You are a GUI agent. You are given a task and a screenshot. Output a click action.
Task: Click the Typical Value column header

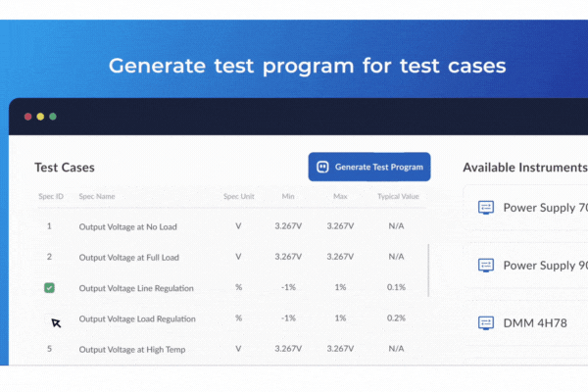pyautogui.click(x=398, y=196)
